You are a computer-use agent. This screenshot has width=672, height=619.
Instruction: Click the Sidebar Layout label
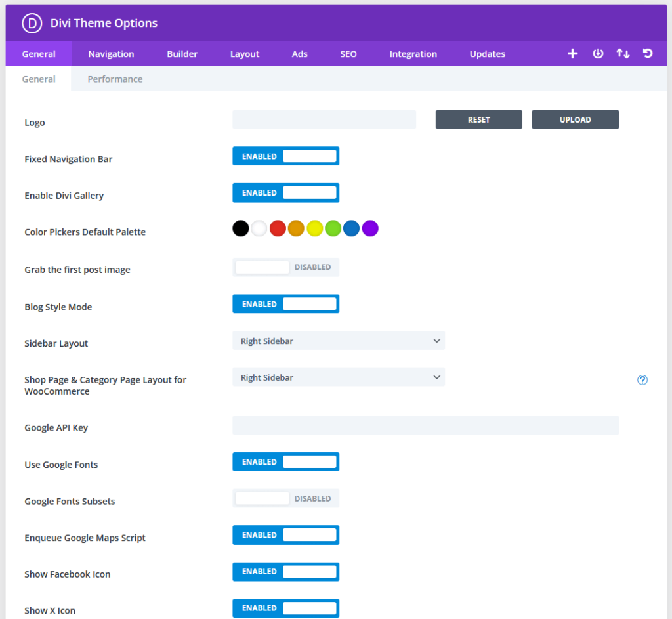56,343
